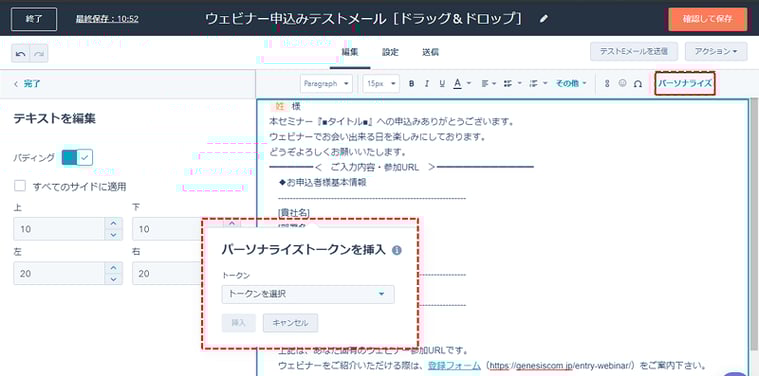Switch to the 送信 tab

coord(430,52)
